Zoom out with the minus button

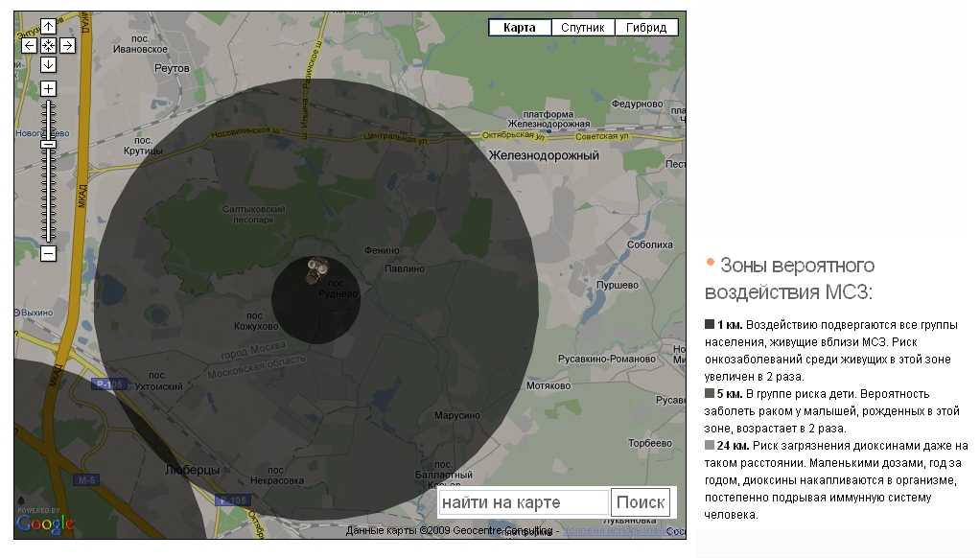pos(48,254)
